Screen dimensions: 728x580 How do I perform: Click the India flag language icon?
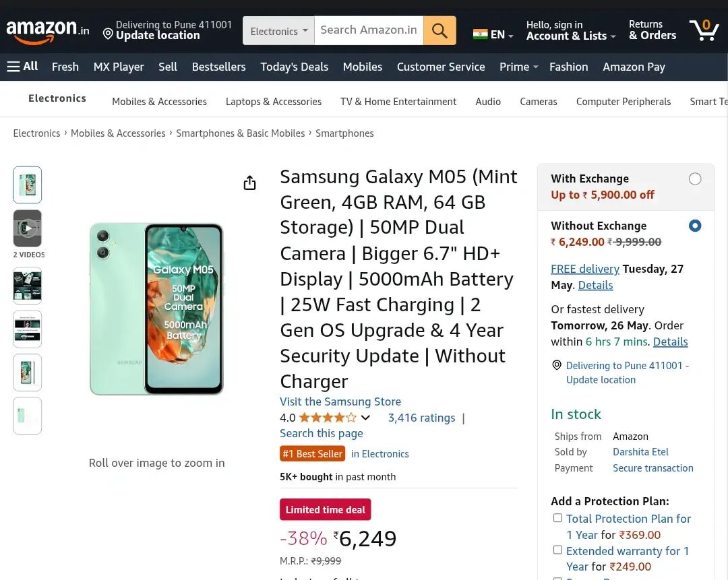481,34
